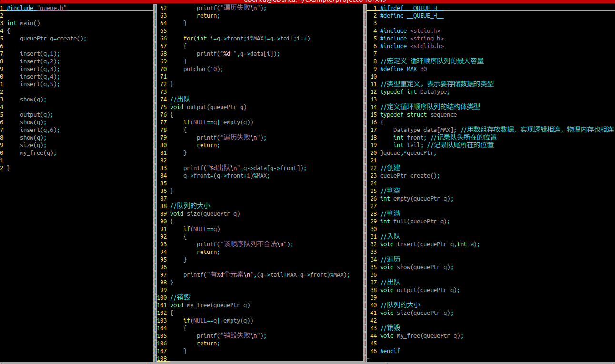Image resolution: width=615 pixels, height=364 pixels.
Task: Select the "insert(q,1);" call
Action: pyautogui.click(x=40, y=54)
